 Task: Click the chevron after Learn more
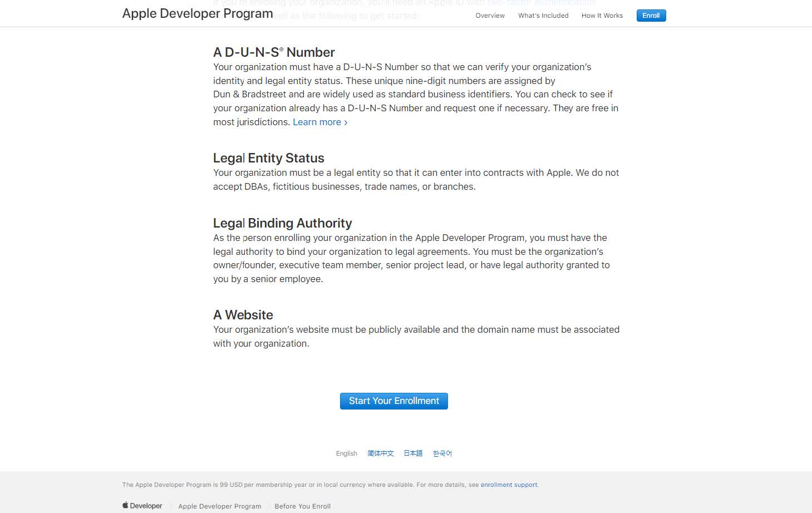(x=346, y=122)
